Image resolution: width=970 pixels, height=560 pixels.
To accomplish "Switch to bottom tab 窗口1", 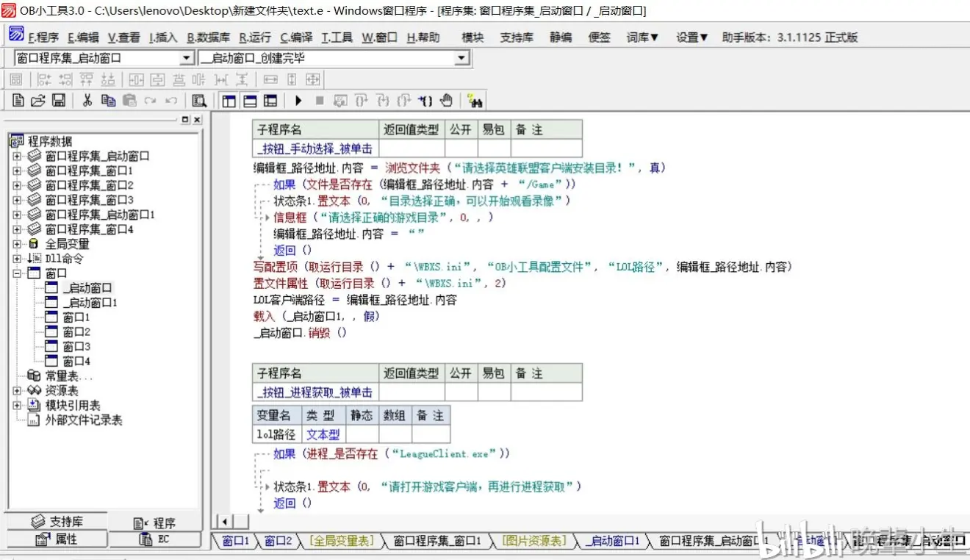I will pyautogui.click(x=236, y=542).
